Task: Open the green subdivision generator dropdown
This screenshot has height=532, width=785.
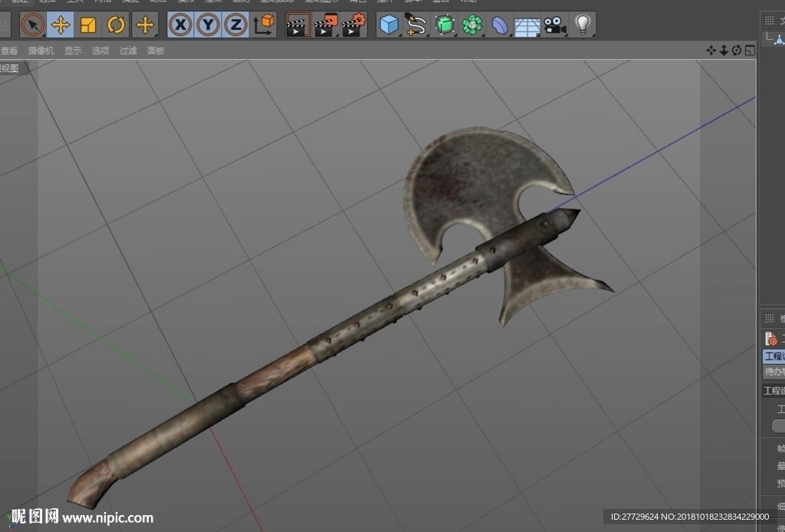Action: [x=445, y=25]
